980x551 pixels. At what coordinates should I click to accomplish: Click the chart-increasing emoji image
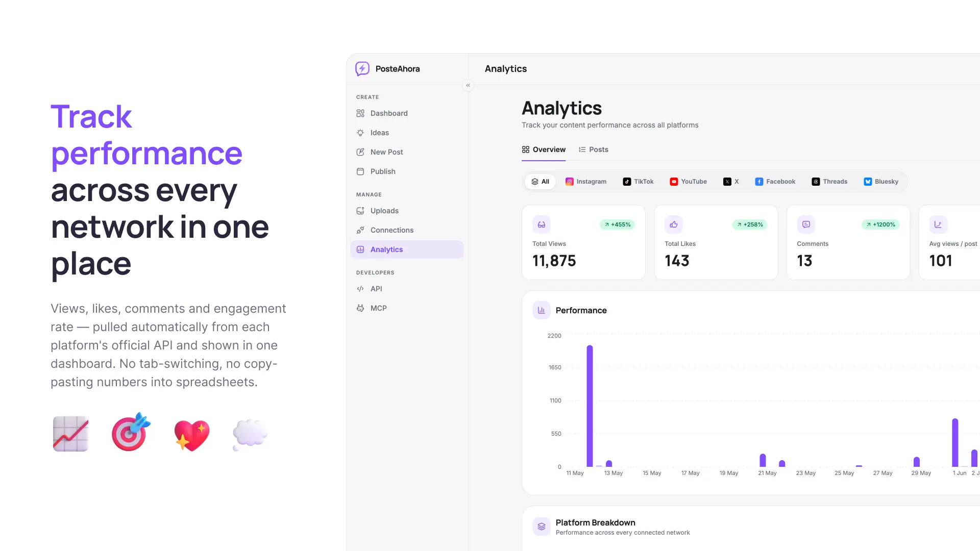point(71,434)
